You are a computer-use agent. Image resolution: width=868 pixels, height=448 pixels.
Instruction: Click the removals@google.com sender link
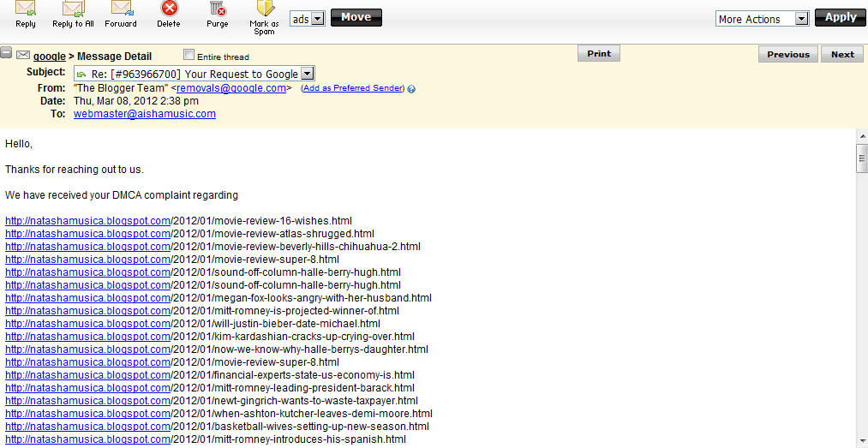(x=231, y=88)
